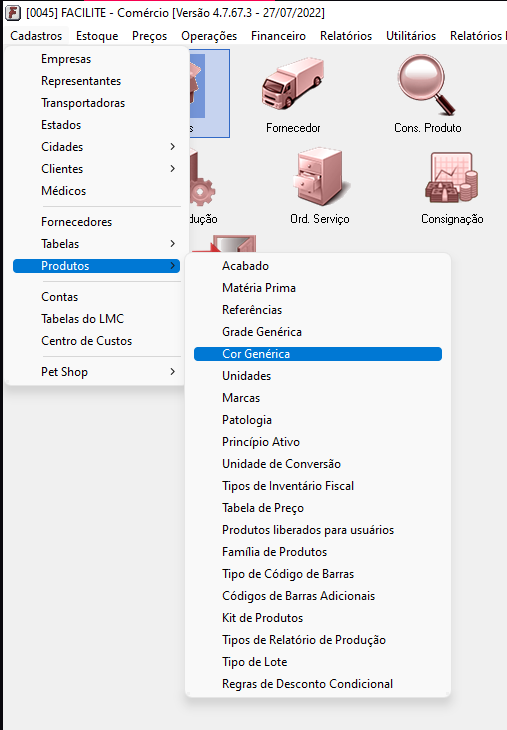Click the FACILITE application icon in title bar
This screenshot has height=730, width=507.
point(13,13)
